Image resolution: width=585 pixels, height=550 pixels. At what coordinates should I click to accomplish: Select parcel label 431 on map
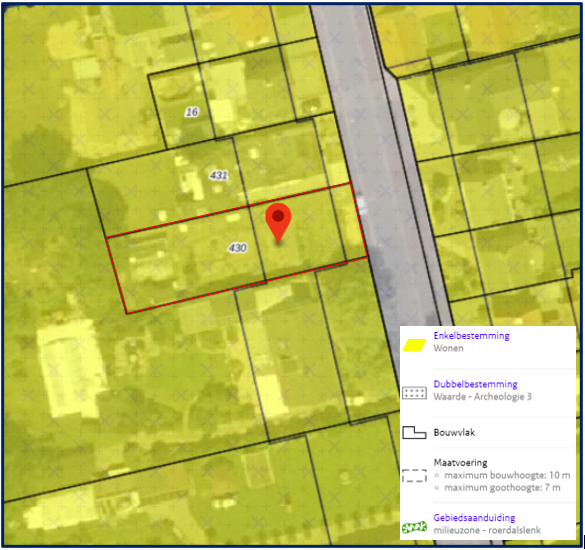click(x=219, y=175)
